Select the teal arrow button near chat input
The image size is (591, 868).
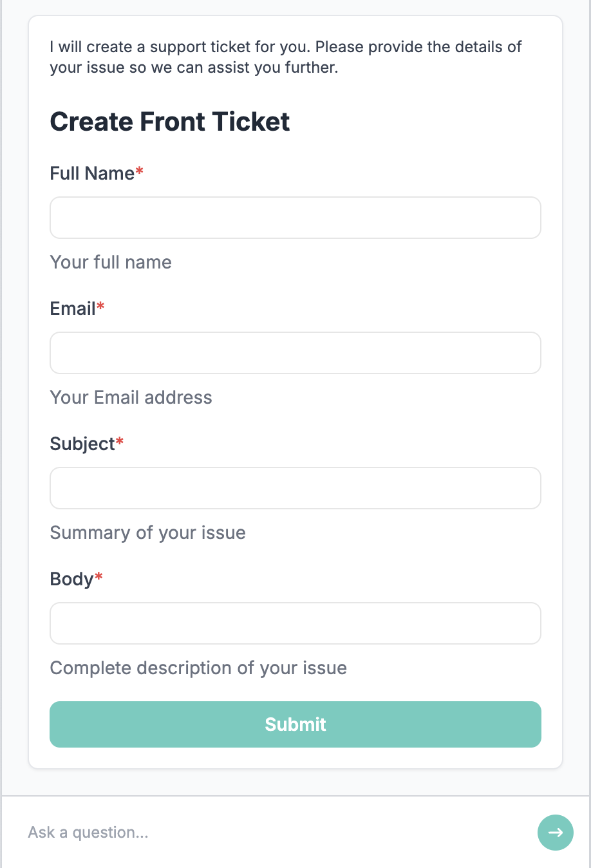click(x=555, y=833)
